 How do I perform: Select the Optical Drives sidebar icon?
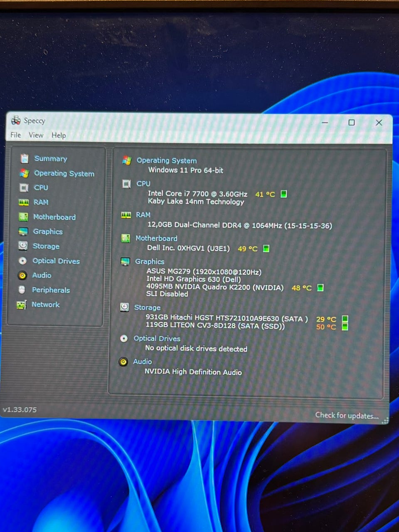(x=23, y=261)
